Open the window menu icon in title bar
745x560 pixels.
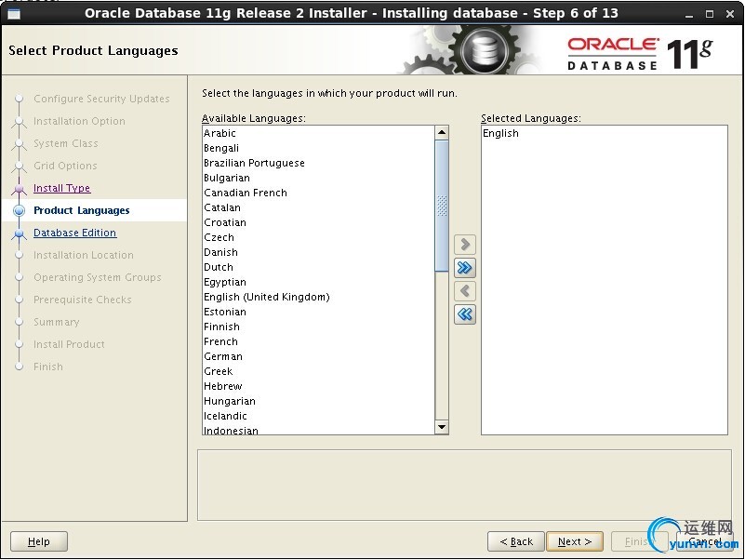(14, 13)
